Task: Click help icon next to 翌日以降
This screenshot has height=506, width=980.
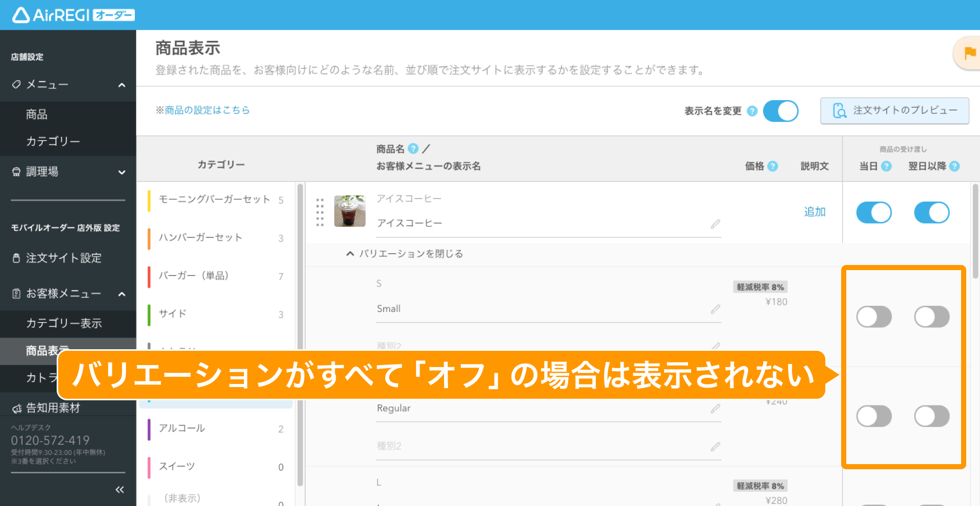Action: click(954, 166)
